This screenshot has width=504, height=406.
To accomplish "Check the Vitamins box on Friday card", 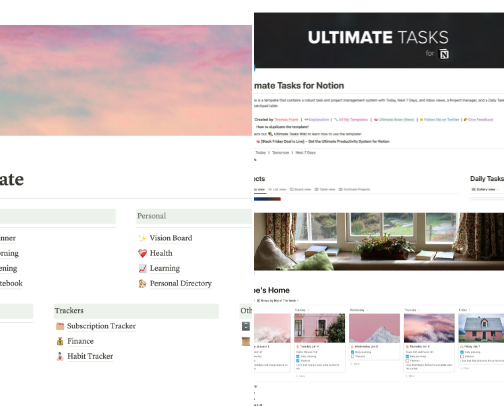I will click(x=462, y=356).
